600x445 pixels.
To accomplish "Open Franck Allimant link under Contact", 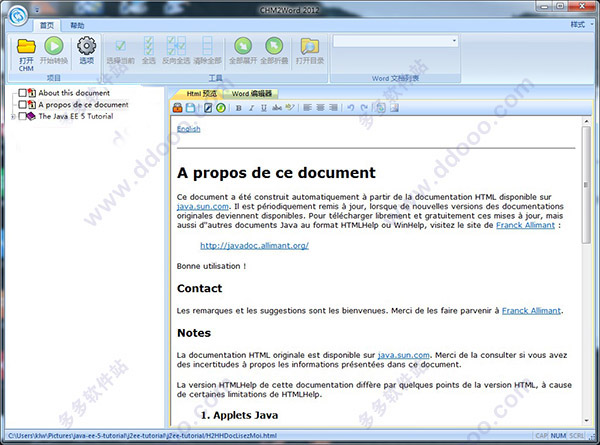I will [531, 311].
